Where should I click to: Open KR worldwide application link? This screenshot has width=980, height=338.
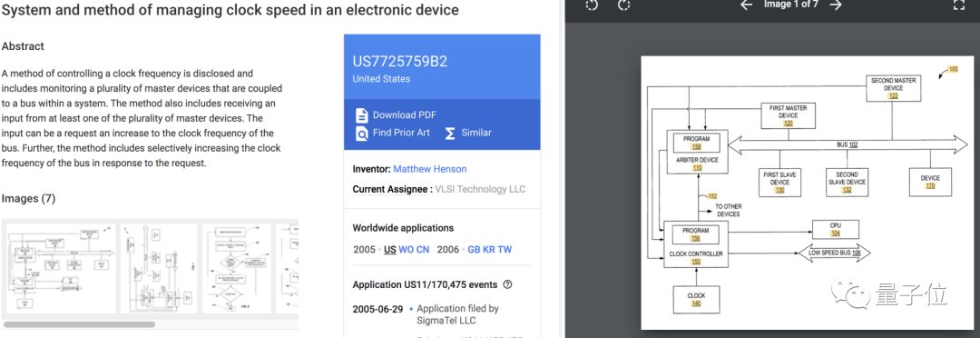(490, 249)
